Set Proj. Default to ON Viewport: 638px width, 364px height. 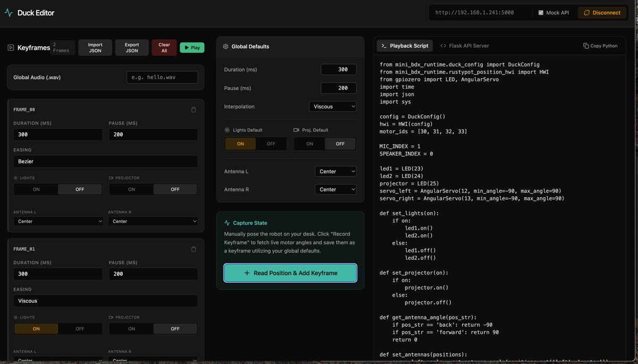tap(309, 144)
